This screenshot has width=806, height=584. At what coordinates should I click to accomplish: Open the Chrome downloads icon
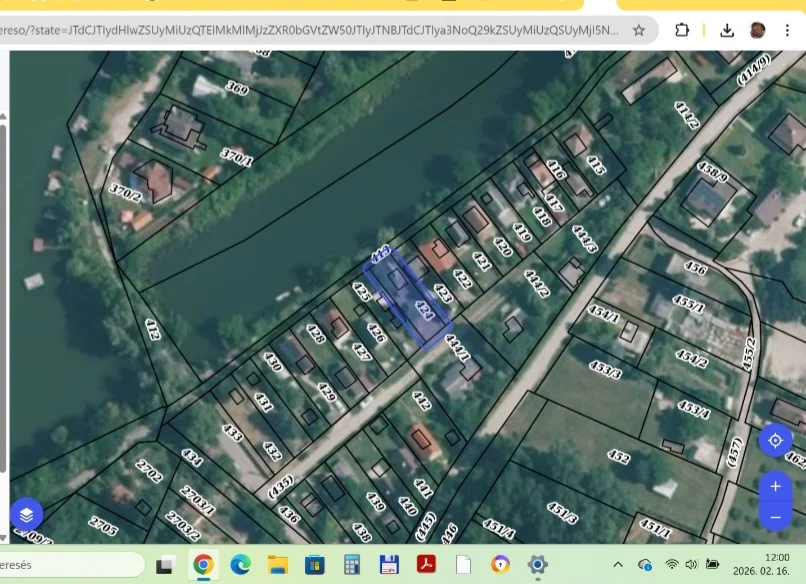pyautogui.click(x=727, y=30)
